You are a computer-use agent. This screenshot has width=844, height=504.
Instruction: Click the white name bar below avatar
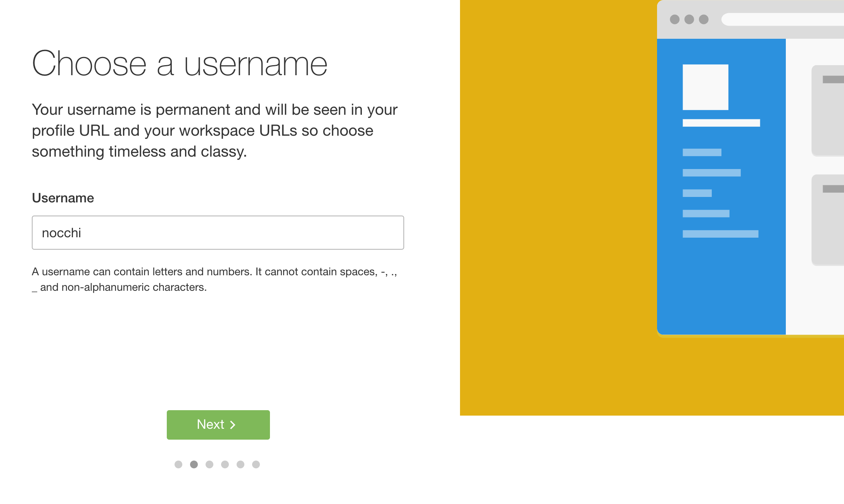721,123
